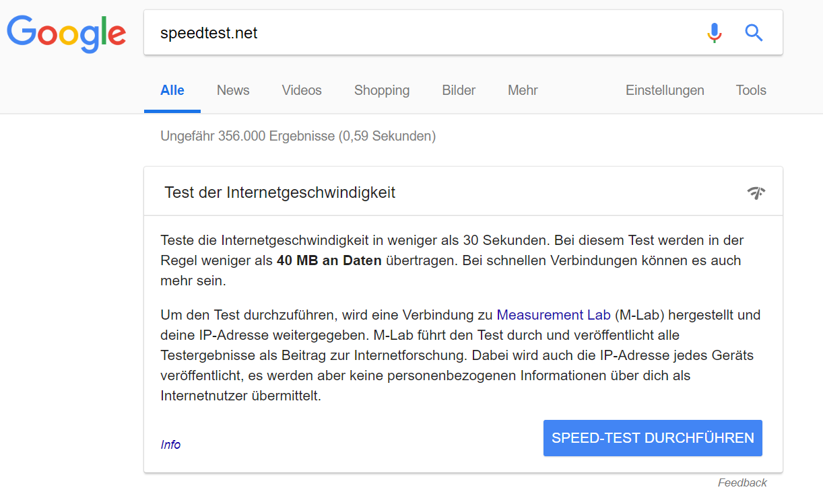Open the Shopping results tab
Image resolution: width=823 pixels, height=504 pixels.
point(381,89)
